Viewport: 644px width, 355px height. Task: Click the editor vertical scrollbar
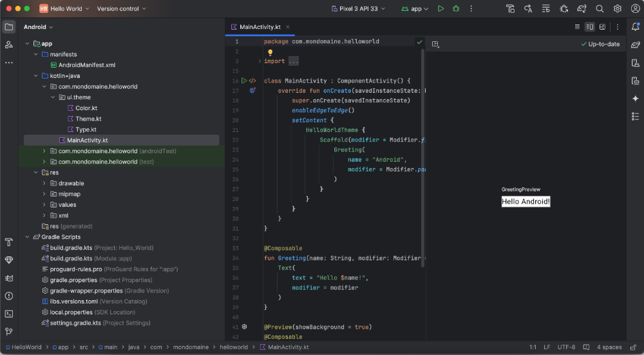pyautogui.click(x=422, y=158)
